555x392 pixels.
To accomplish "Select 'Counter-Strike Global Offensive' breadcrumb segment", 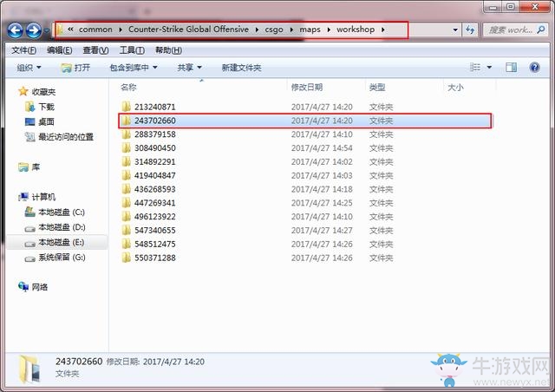I will (x=188, y=29).
